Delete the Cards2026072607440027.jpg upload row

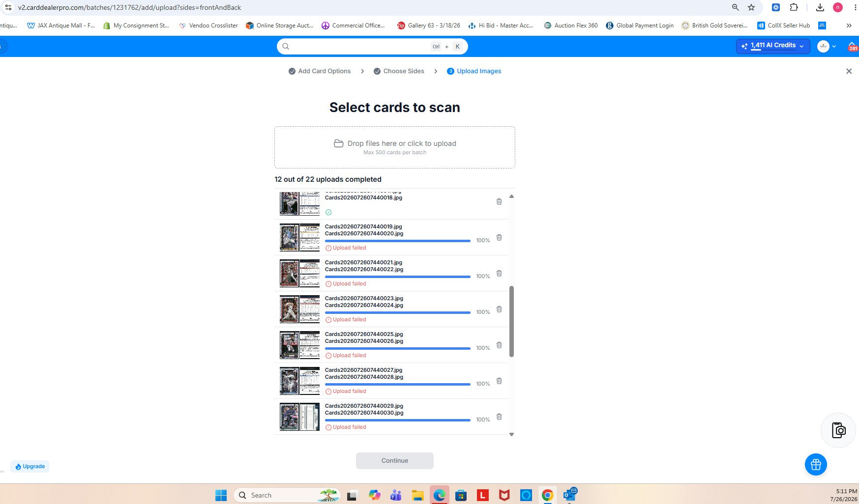pyautogui.click(x=499, y=381)
